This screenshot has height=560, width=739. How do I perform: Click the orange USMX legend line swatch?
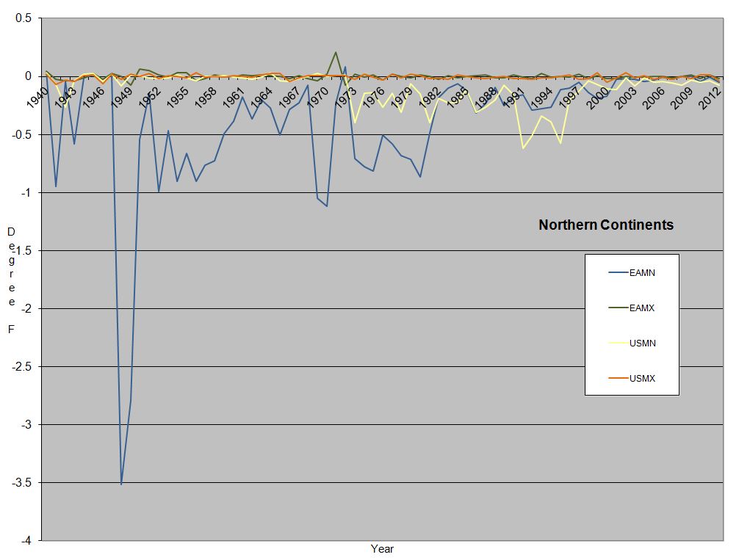point(618,378)
